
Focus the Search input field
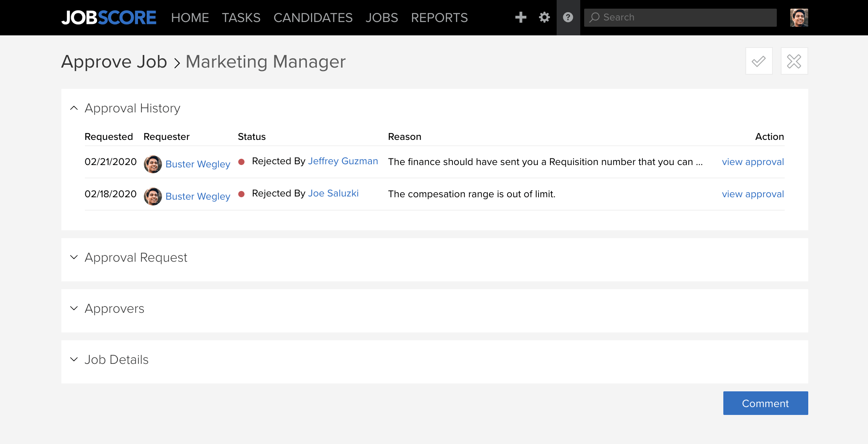point(680,18)
